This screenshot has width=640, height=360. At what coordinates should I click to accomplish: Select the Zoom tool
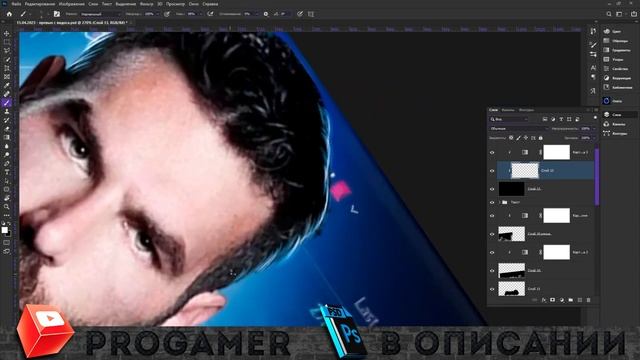[x=7, y=207]
